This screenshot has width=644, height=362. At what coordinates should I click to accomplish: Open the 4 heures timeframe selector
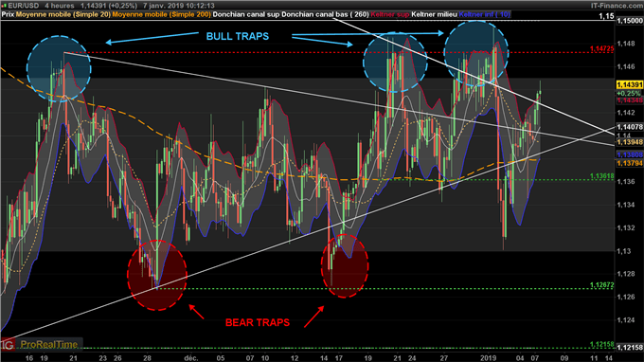[x=60, y=6]
